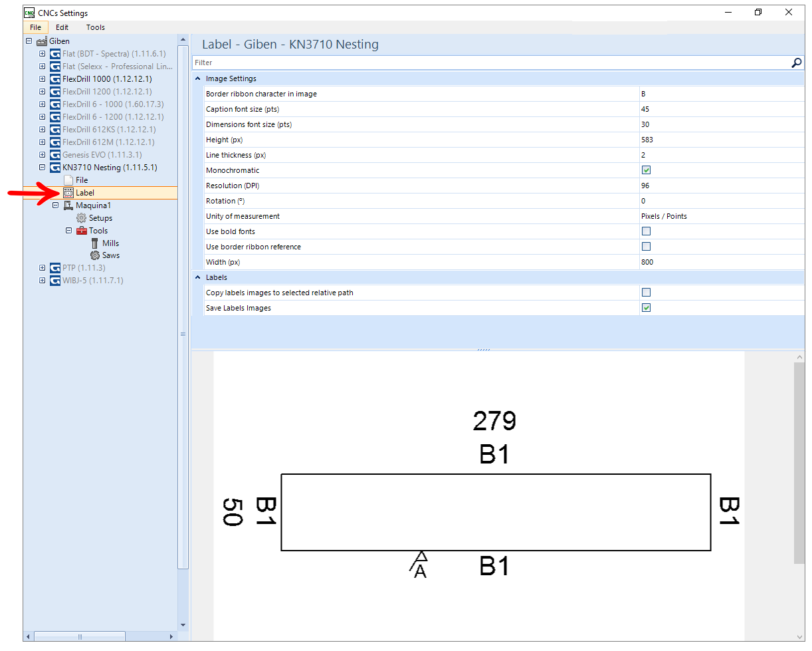Image resolution: width=812 pixels, height=651 pixels.
Task: Click the CNCs Settings app icon
Action: tap(29, 13)
